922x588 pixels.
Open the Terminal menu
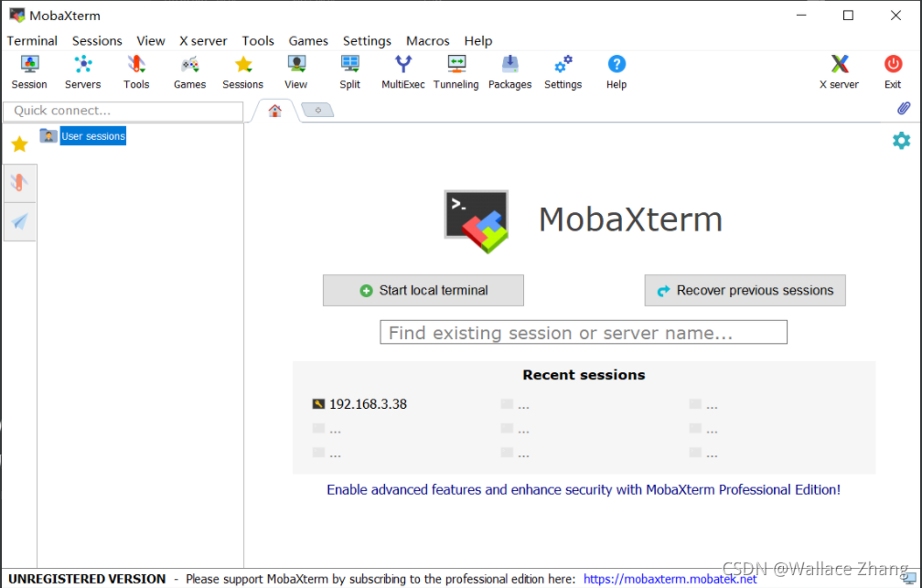32,40
